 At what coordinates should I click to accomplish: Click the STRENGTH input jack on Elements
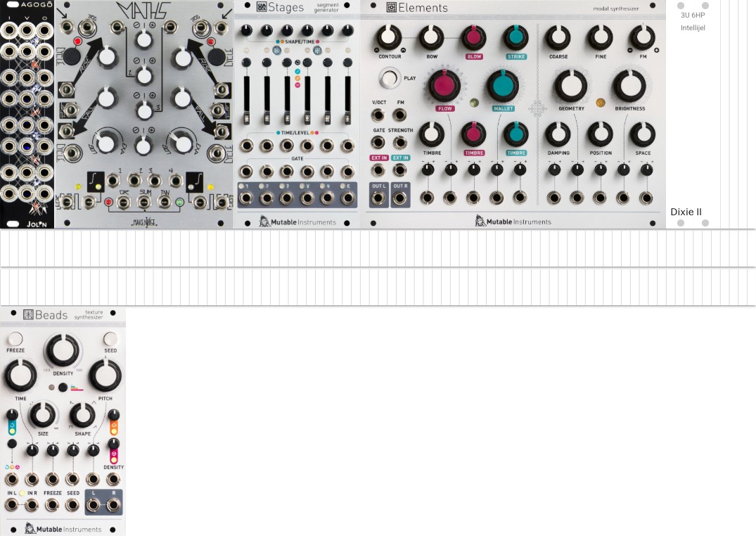click(399, 142)
